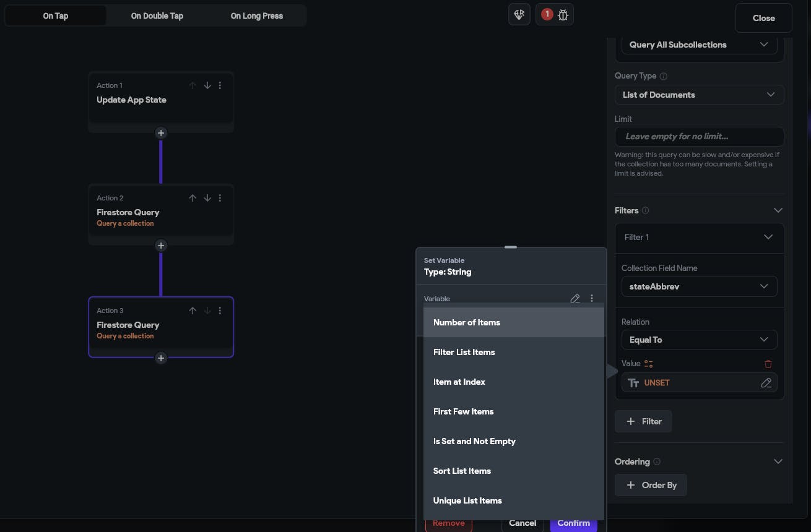Screen dimensions: 811x532
Task: Click the + Filter button
Action: point(643,421)
